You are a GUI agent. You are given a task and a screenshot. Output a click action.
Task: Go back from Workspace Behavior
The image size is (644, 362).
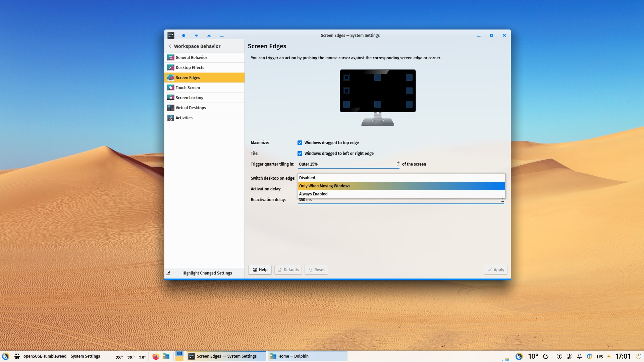pyautogui.click(x=170, y=46)
